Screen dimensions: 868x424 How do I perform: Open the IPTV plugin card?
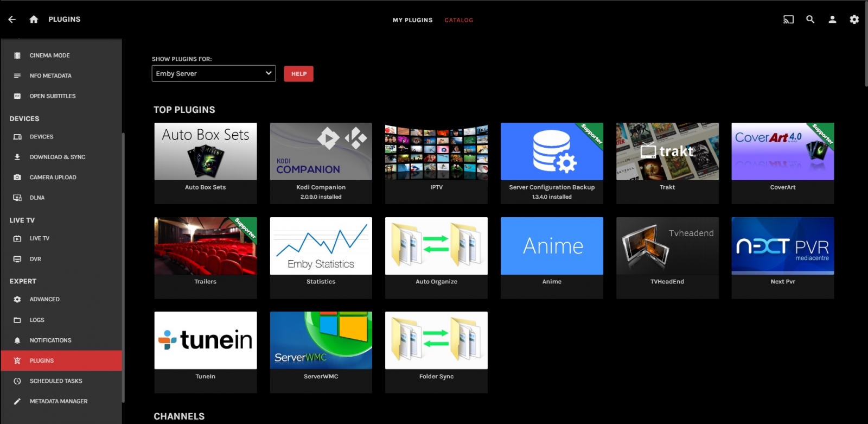click(x=437, y=163)
